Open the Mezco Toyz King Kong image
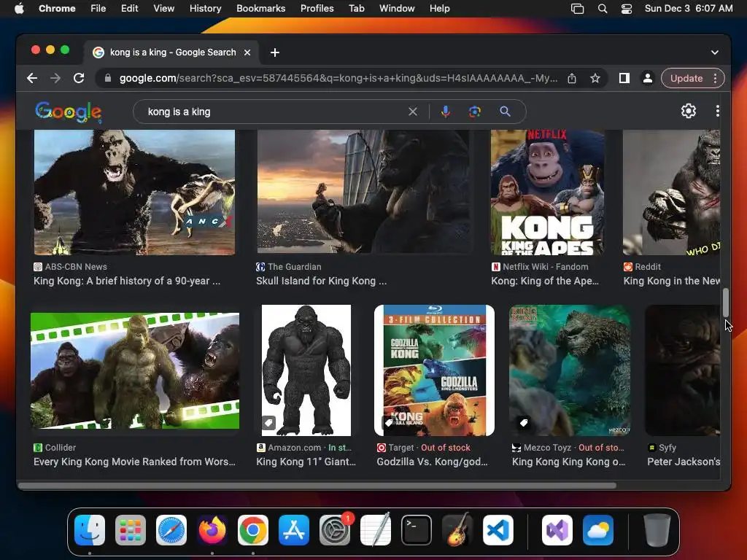 tap(570, 370)
